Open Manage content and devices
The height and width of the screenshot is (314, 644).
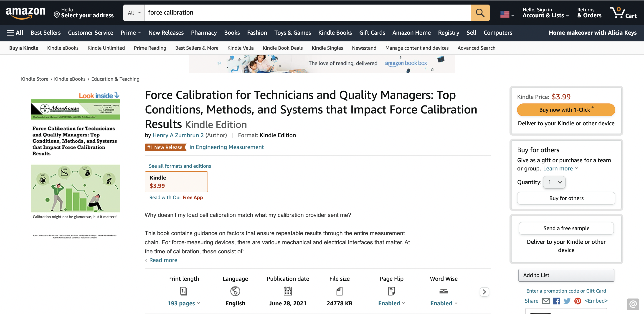point(417,48)
